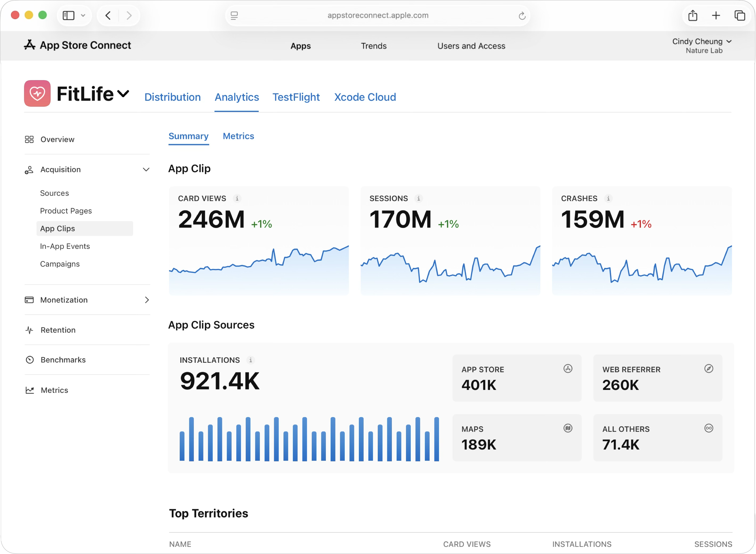Click the Card Views info icon
The width and height of the screenshot is (756, 554).
pos(237,198)
